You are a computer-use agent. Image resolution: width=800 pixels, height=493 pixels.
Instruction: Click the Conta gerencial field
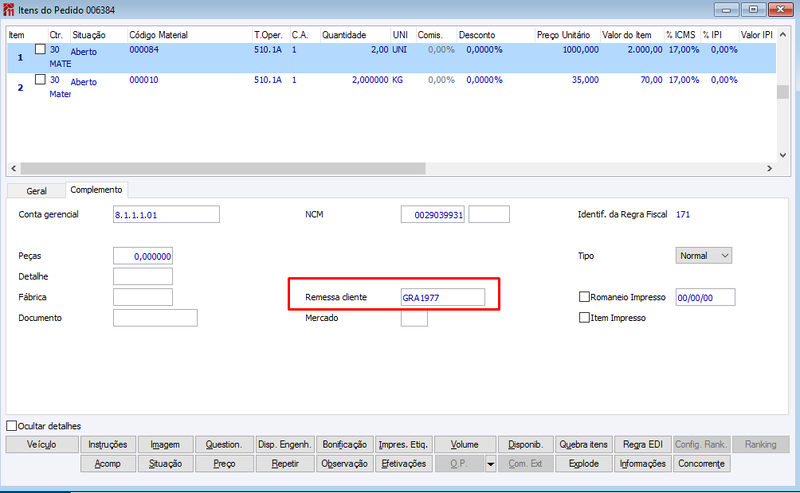point(166,214)
